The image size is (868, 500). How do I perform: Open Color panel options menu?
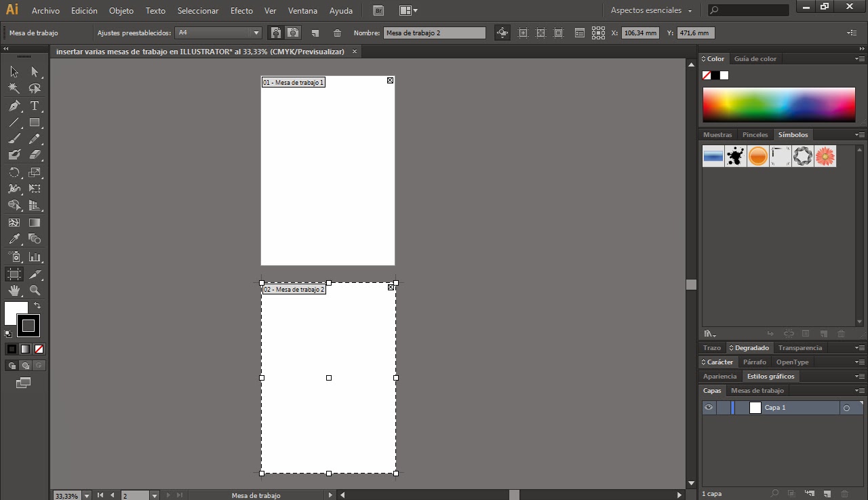tap(859, 59)
